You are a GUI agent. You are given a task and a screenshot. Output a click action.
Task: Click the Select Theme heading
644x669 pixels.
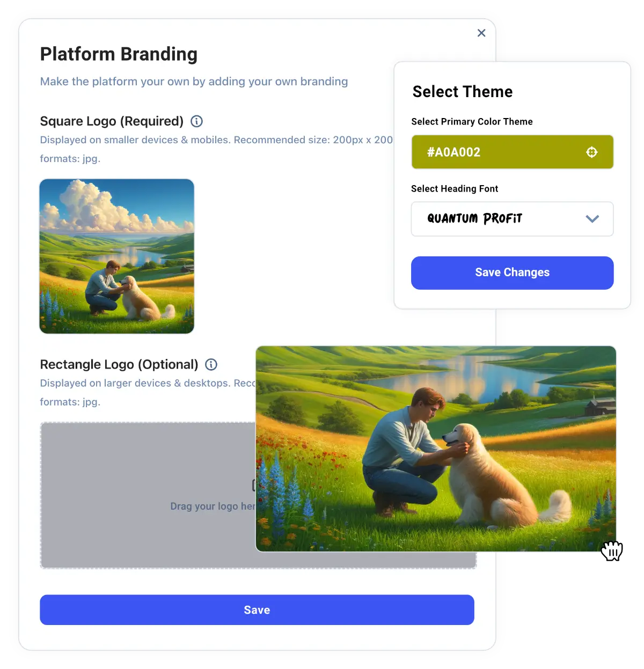pos(463,92)
